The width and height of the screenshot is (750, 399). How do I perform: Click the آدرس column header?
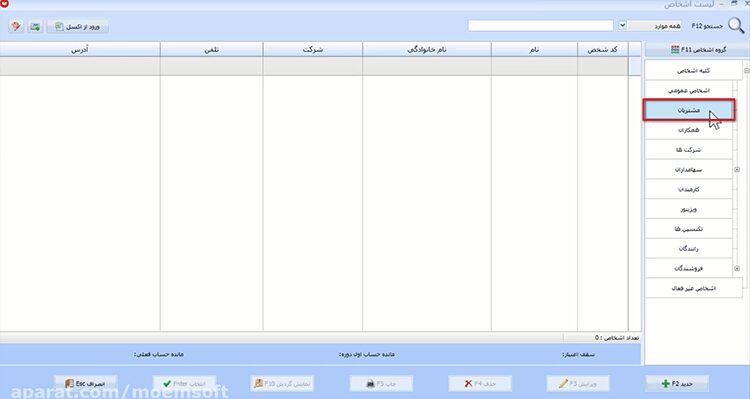(80, 49)
